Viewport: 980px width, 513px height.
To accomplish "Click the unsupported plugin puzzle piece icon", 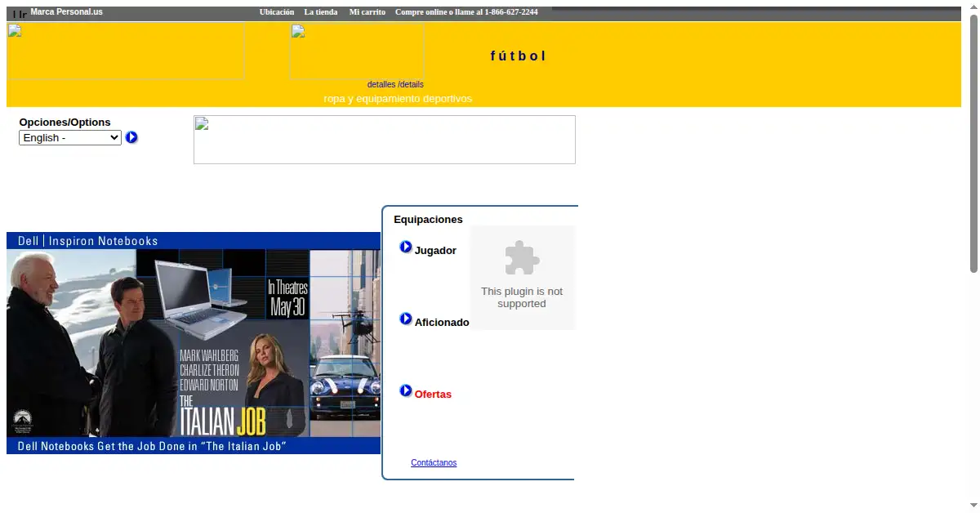I will 522,258.
